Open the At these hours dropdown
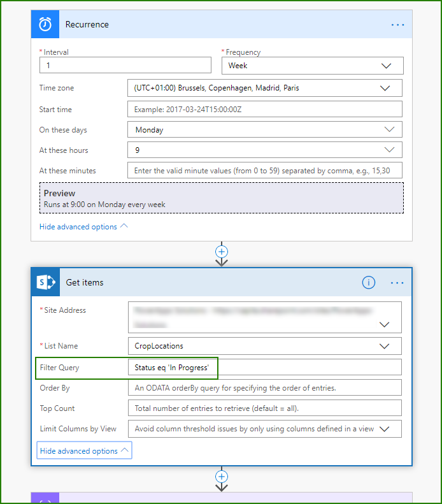This screenshot has height=504, width=442. click(x=265, y=150)
